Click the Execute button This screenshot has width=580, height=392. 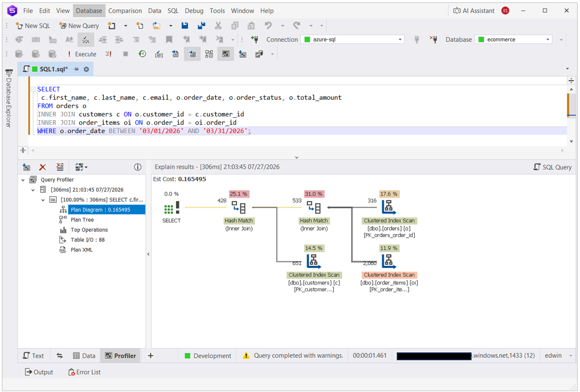[82, 54]
